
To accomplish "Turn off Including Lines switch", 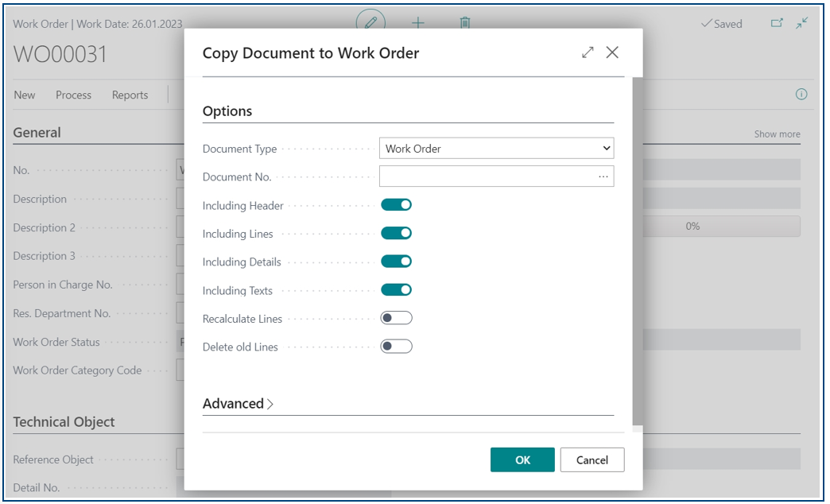I will tap(396, 233).
